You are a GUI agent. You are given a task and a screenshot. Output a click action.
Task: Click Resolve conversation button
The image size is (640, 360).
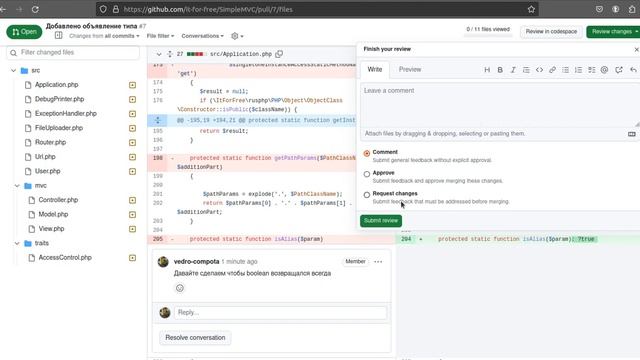point(195,338)
